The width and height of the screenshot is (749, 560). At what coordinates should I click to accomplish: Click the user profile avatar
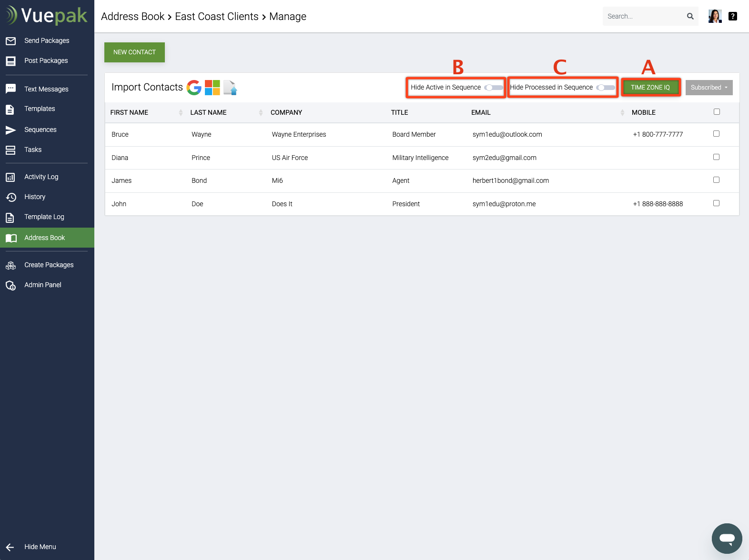(715, 16)
